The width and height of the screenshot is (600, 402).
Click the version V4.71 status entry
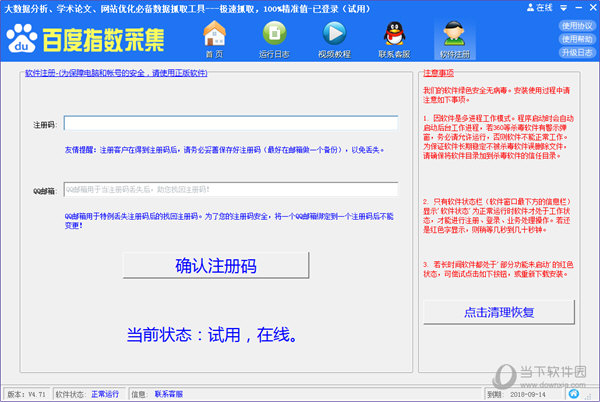(26, 394)
